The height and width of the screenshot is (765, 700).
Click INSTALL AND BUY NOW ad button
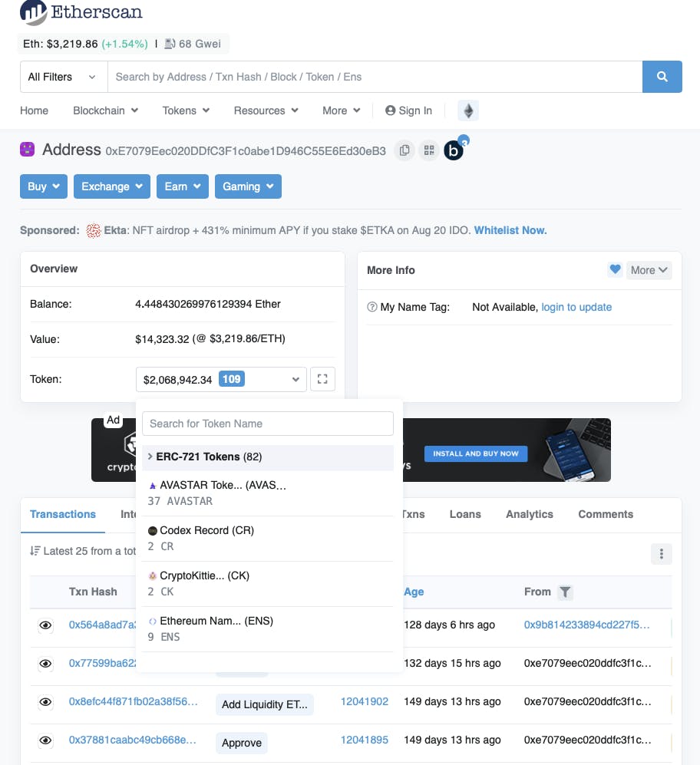pyautogui.click(x=476, y=453)
